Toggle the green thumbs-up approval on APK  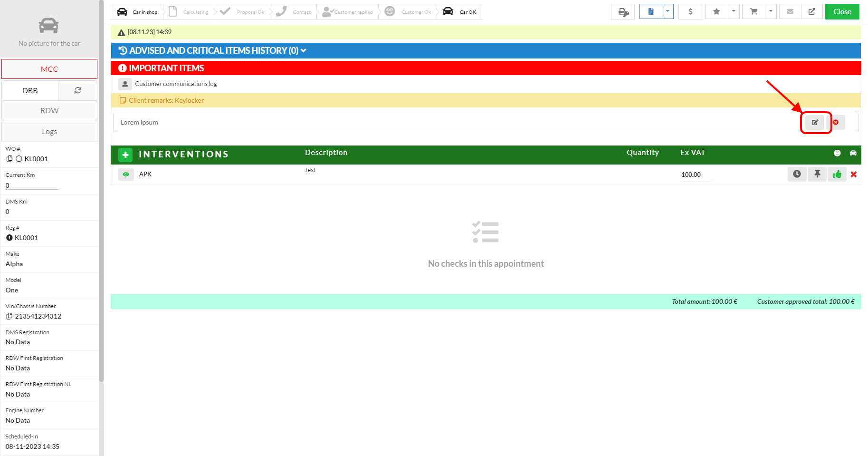(x=837, y=175)
